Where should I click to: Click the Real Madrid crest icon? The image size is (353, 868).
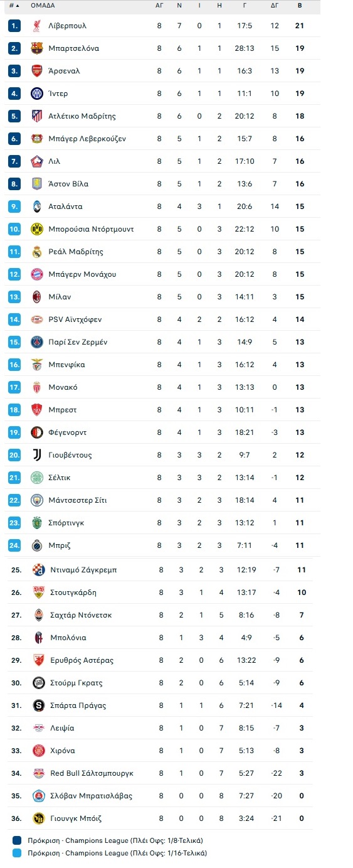click(x=36, y=252)
